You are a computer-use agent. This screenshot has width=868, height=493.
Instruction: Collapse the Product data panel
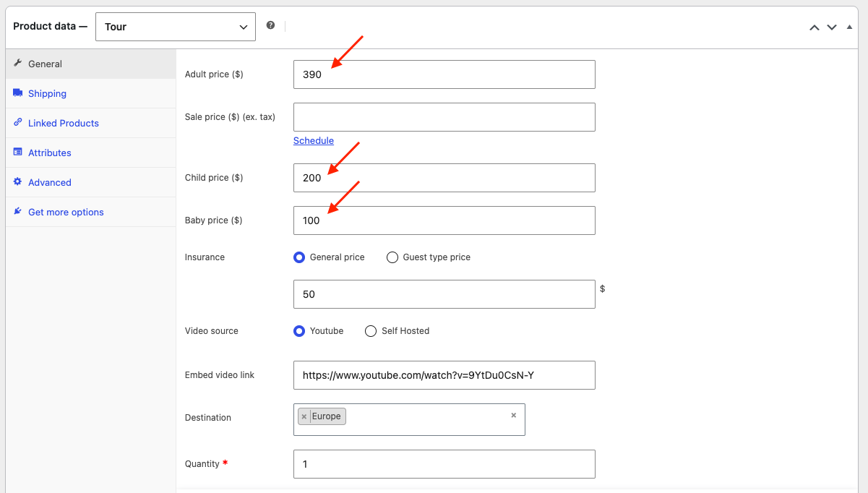850,27
